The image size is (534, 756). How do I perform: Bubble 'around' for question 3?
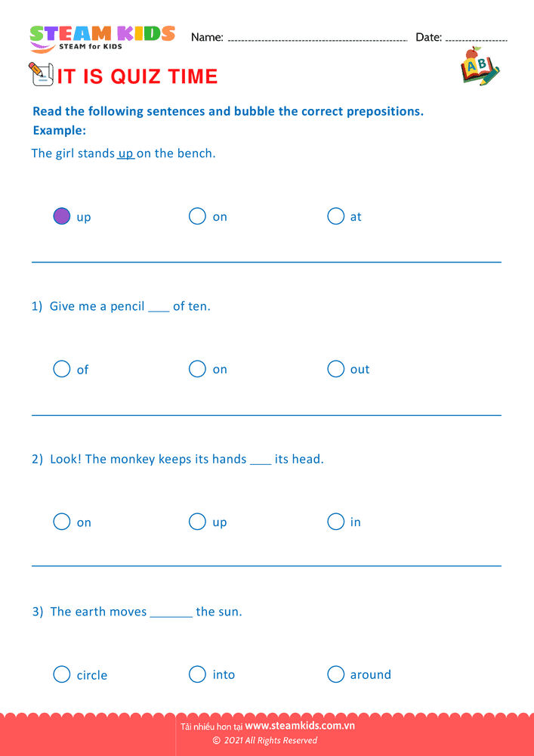coord(336,674)
